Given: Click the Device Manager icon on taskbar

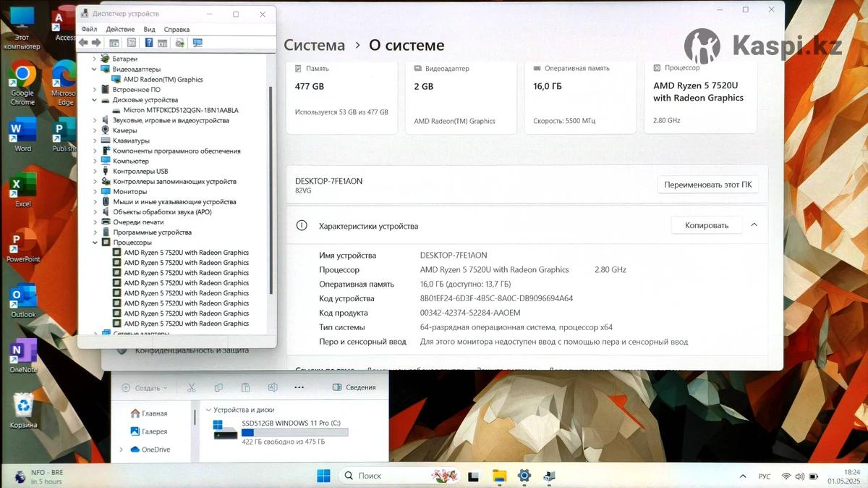Looking at the screenshot, I should point(550,476).
